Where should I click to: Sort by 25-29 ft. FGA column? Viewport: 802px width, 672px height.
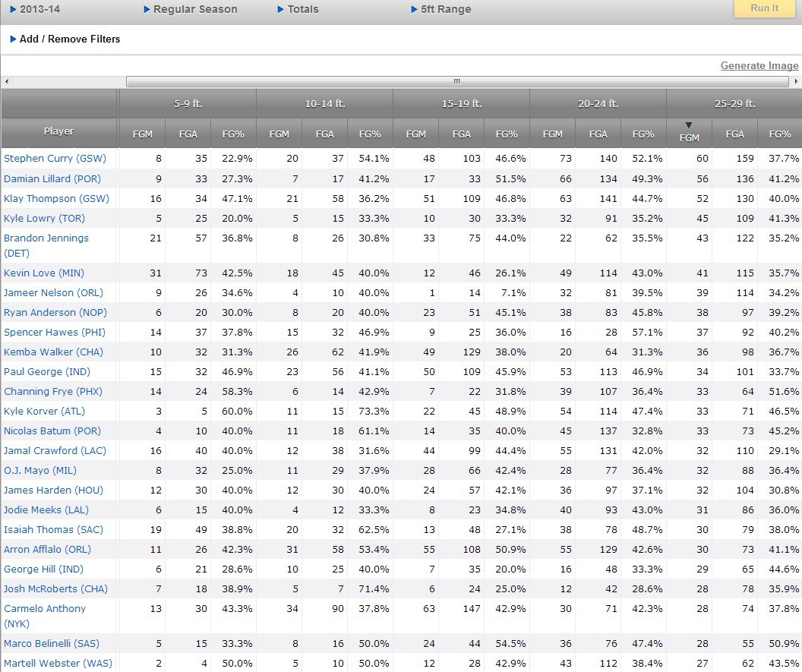click(734, 134)
